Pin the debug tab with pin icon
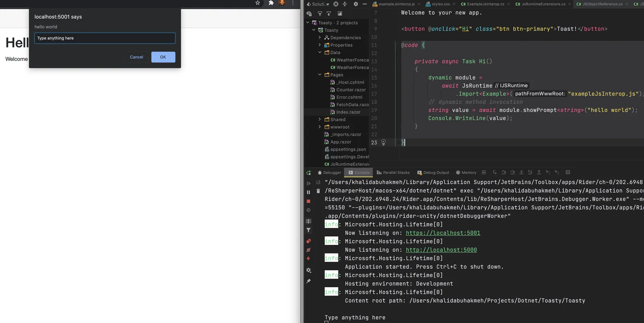644x323 pixels. [309, 281]
